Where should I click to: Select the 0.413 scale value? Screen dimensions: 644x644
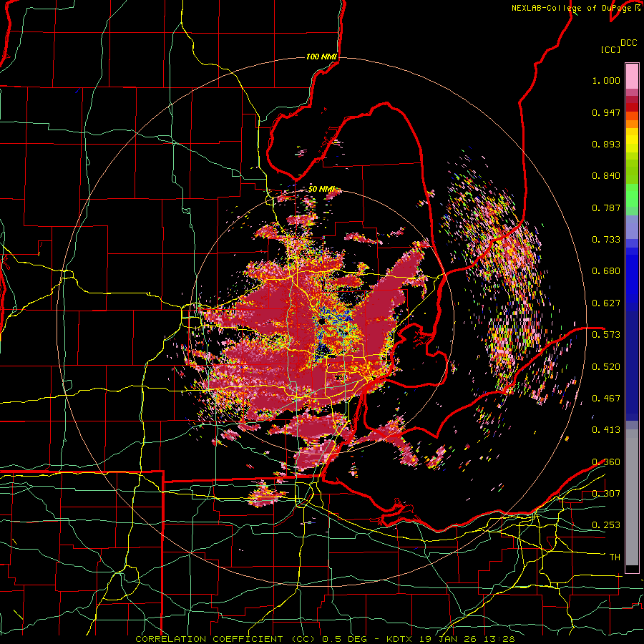point(606,429)
